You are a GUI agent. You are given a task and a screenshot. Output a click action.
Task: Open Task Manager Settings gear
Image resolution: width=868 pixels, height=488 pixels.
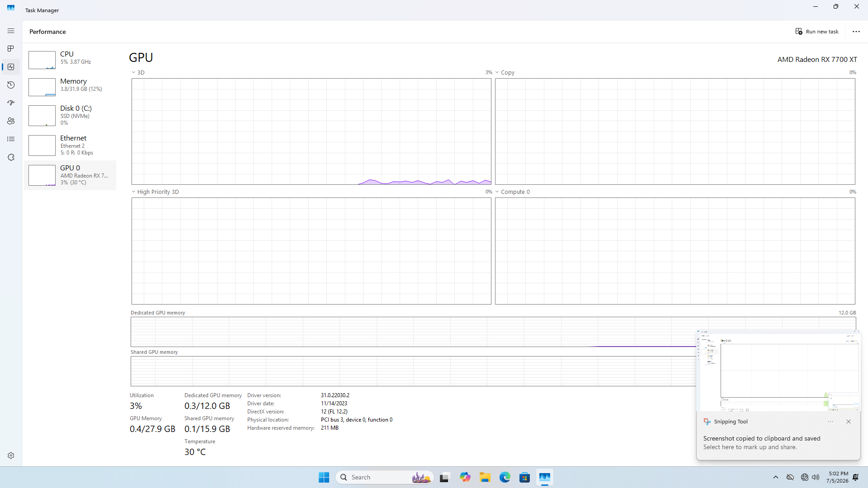(11, 455)
